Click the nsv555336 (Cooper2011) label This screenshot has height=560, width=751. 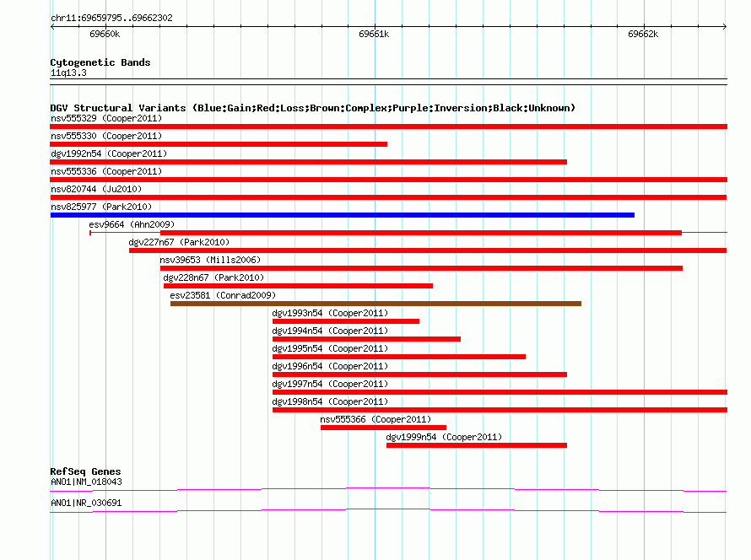(106, 171)
